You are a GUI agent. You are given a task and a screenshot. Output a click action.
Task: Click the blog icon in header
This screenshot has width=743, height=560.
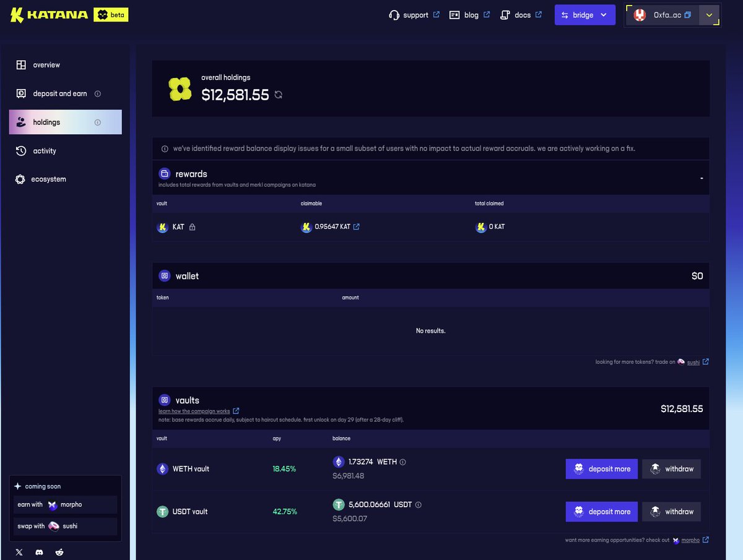point(454,15)
